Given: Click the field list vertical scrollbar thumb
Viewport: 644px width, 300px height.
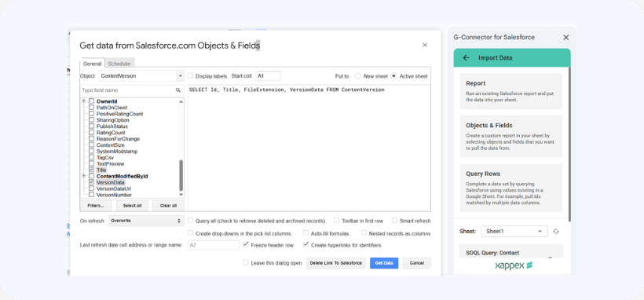Looking at the screenshot, I should point(181,175).
